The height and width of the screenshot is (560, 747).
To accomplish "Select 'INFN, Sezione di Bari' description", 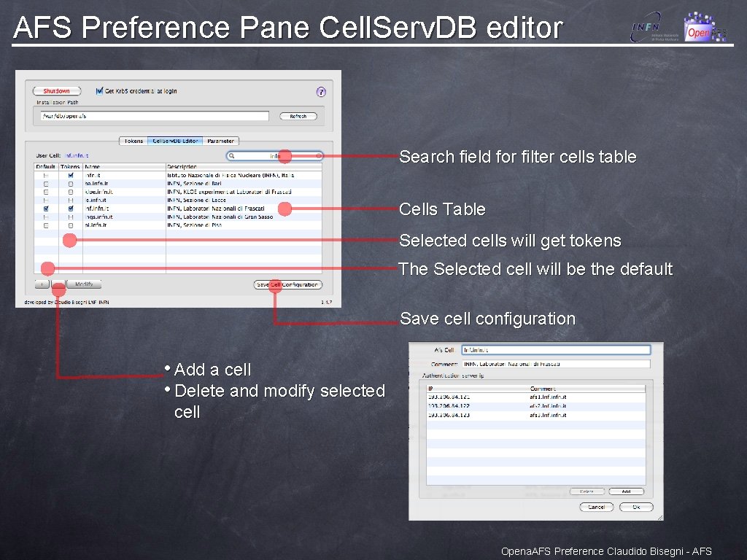I will click(x=194, y=184).
